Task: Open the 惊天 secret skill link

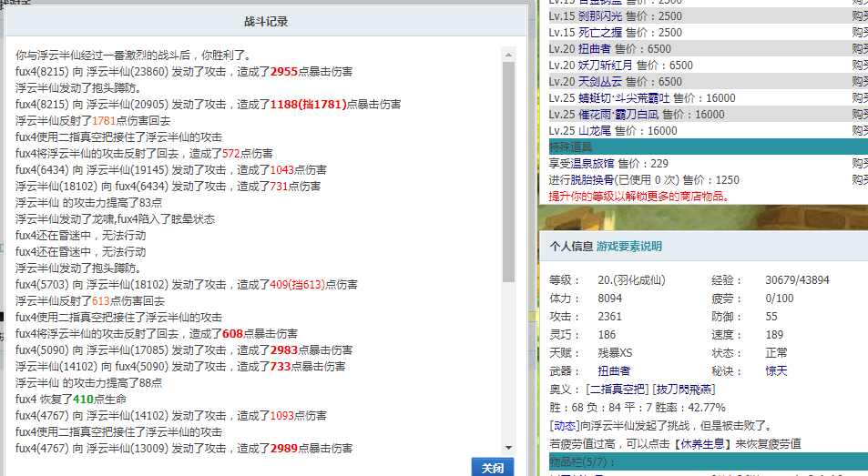Action: (776, 371)
